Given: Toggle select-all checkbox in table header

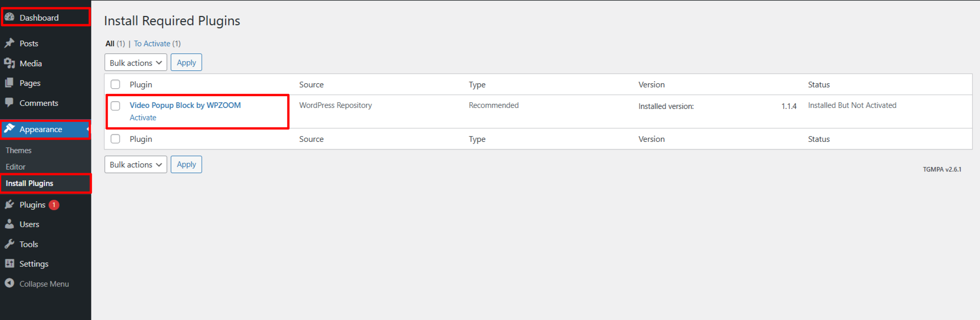Looking at the screenshot, I should coord(115,84).
